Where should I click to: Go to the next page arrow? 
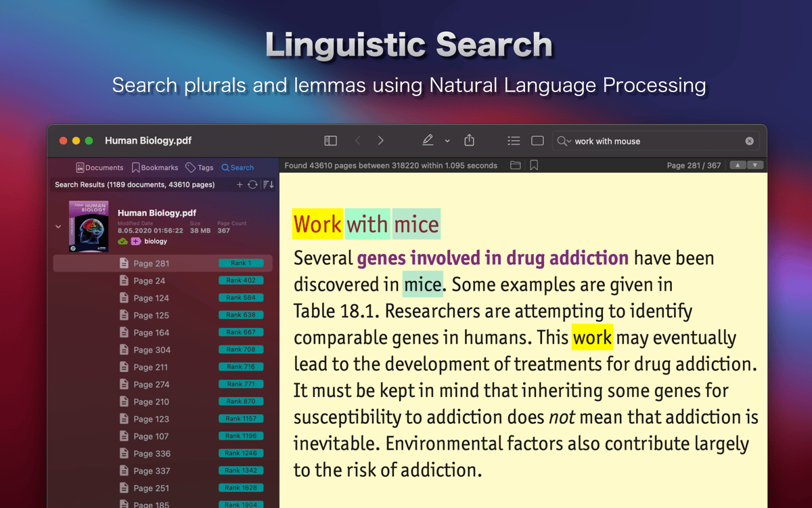381,141
